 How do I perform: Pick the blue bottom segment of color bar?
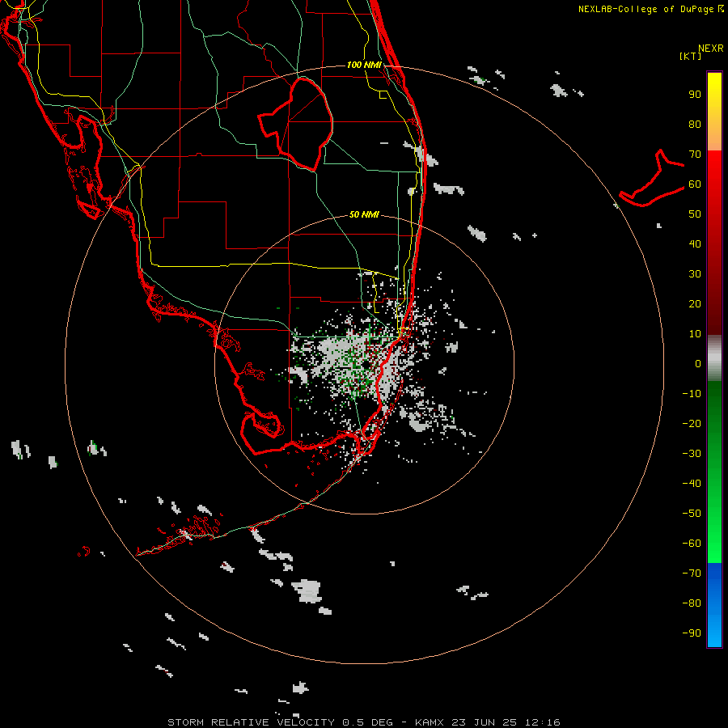tap(714, 605)
